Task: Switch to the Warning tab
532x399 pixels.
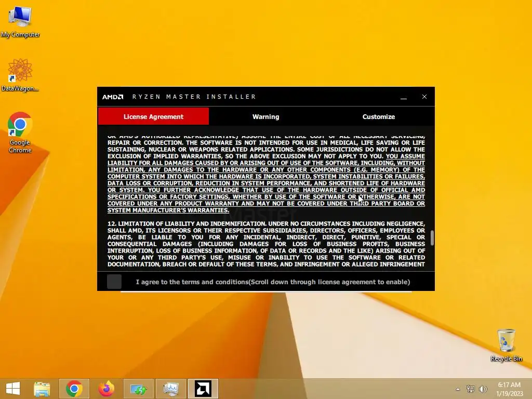Action: pyautogui.click(x=265, y=117)
